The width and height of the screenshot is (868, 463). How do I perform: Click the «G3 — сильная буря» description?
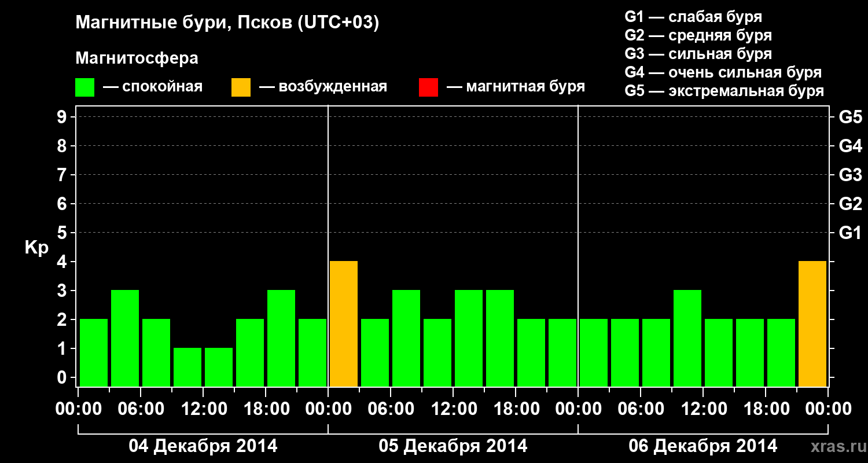698,54
